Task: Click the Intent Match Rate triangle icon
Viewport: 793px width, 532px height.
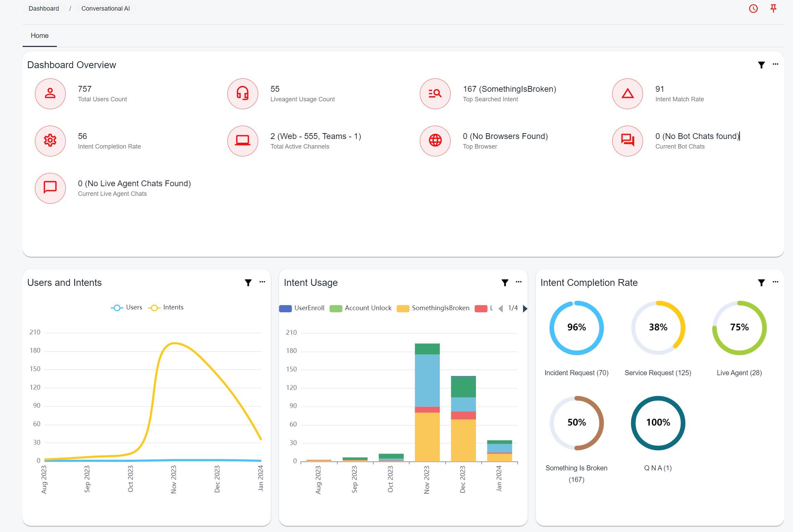Action: point(628,93)
